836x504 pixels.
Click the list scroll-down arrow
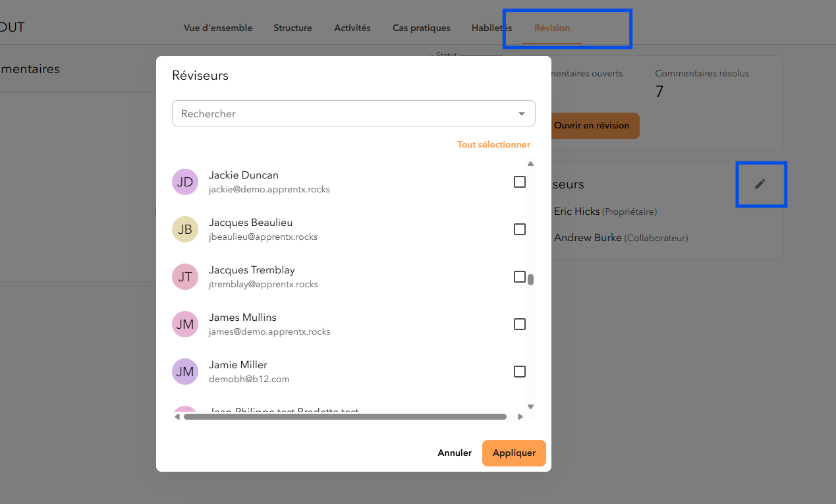pos(530,406)
